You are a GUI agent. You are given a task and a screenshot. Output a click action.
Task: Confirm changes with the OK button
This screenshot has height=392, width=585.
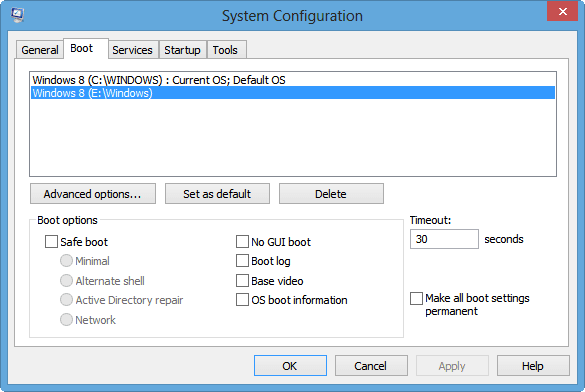tap(290, 366)
